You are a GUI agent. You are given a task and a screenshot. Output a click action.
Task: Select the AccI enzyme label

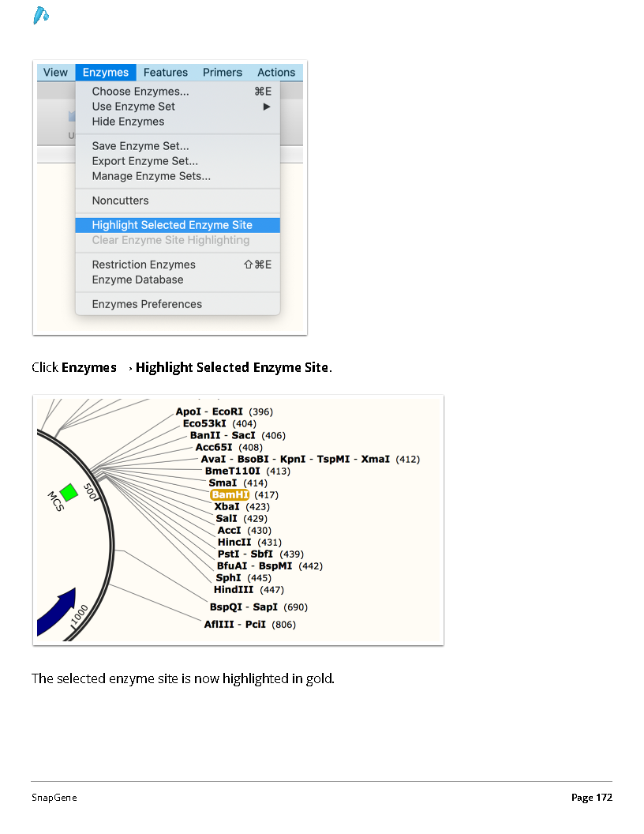(x=229, y=530)
